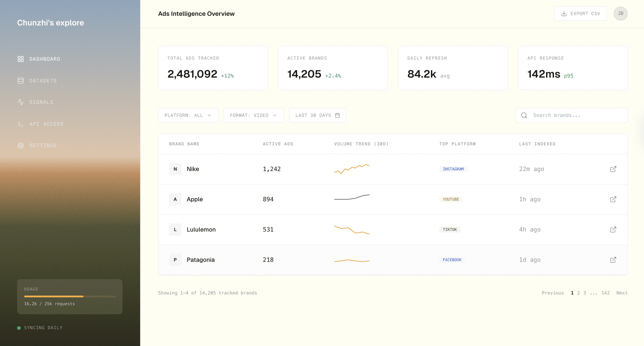Click the Datasets database icon
This screenshot has height=346, width=644.
tap(20, 81)
